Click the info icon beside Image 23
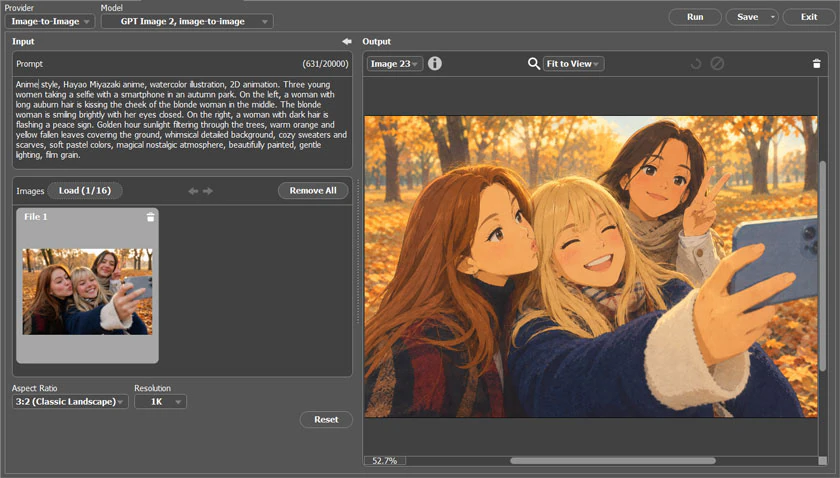 435,64
